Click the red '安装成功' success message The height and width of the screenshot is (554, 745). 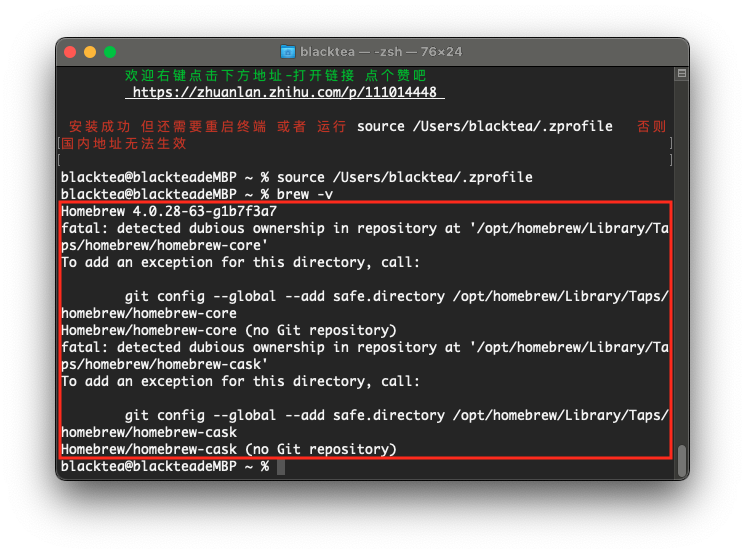[100, 126]
